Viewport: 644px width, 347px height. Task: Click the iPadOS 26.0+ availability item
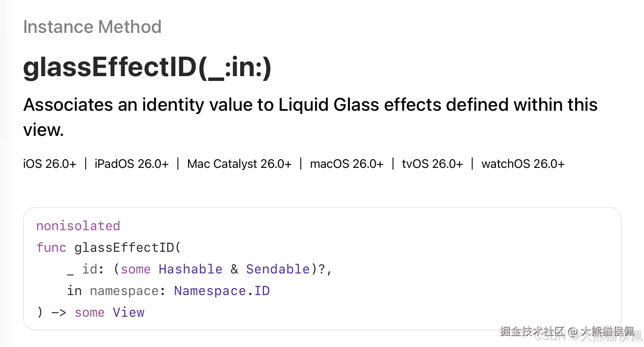point(132,164)
